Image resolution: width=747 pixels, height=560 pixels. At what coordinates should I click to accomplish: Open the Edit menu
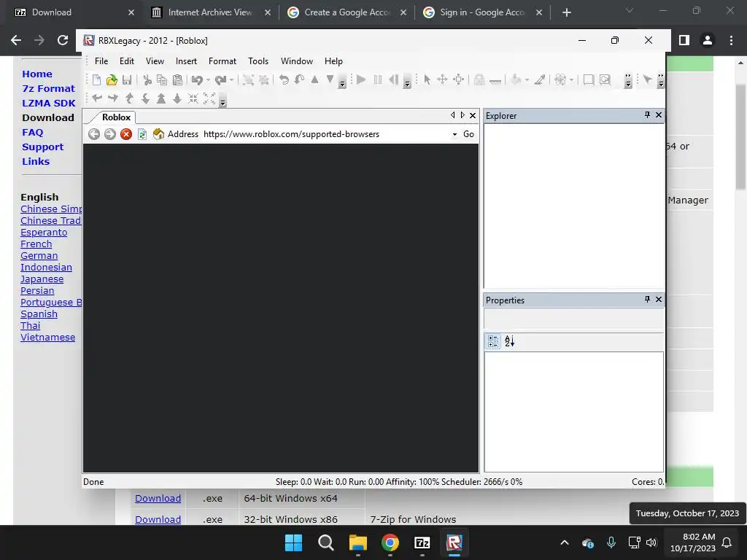127,61
